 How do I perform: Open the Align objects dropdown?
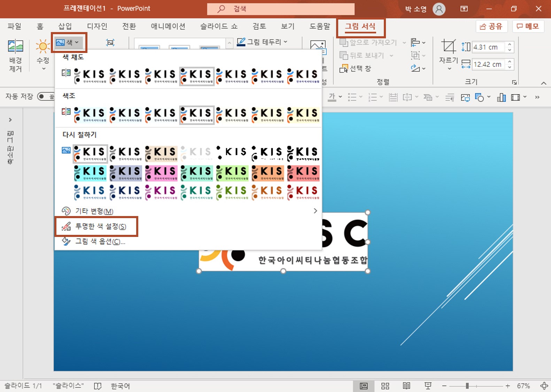[x=418, y=43]
